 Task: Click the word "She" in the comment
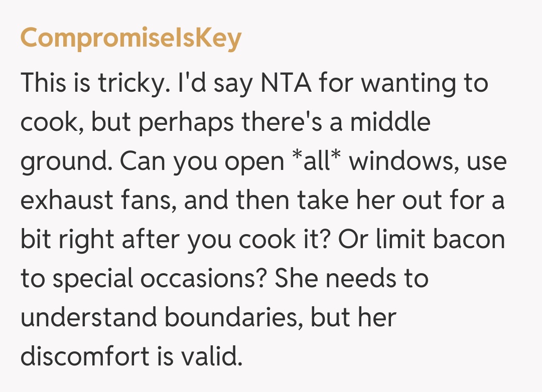[295, 279]
